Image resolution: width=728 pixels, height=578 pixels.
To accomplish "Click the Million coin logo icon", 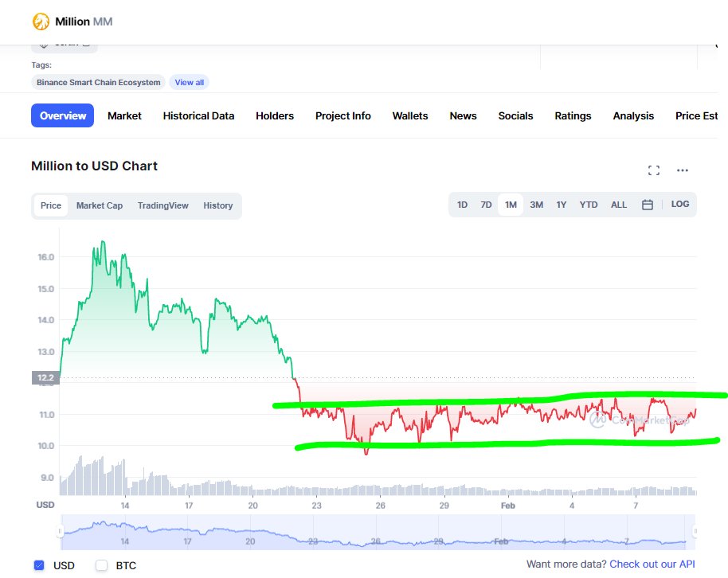I will (x=41, y=21).
